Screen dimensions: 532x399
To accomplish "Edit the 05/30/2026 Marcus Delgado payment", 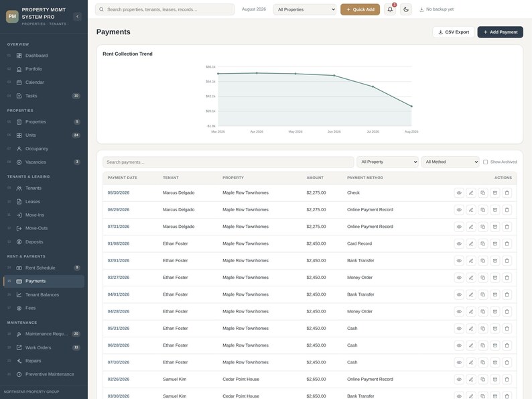I will point(471,193).
